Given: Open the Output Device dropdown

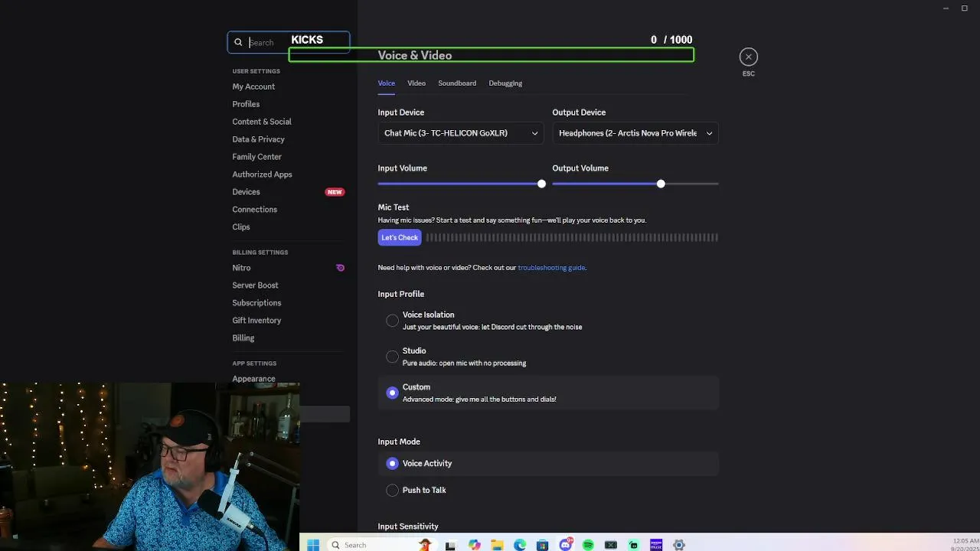Looking at the screenshot, I should point(635,133).
